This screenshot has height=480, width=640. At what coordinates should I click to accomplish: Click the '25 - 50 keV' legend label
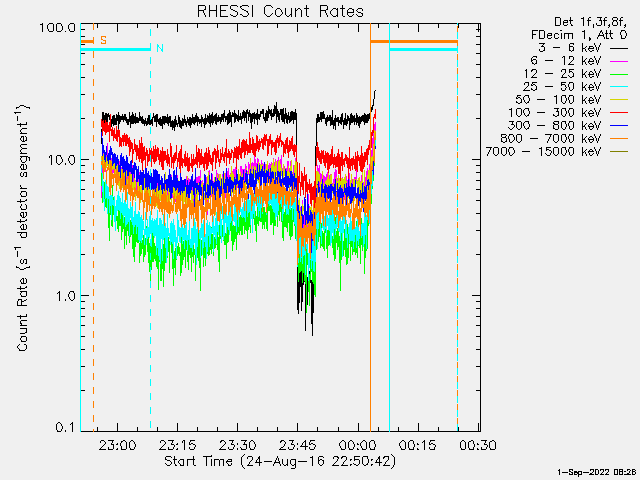pyautogui.click(x=562, y=87)
